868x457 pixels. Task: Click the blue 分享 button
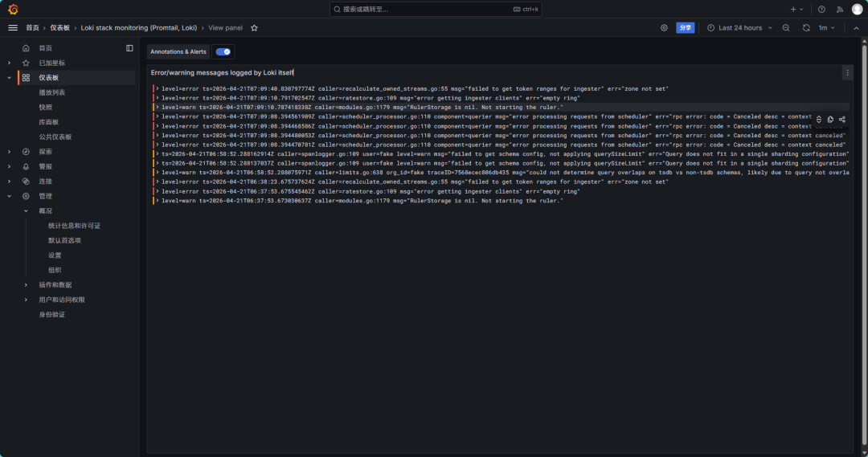tap(685, 27)
